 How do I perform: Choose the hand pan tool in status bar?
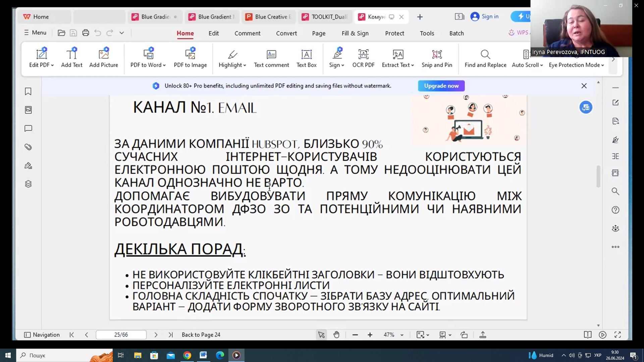(336, 335)
